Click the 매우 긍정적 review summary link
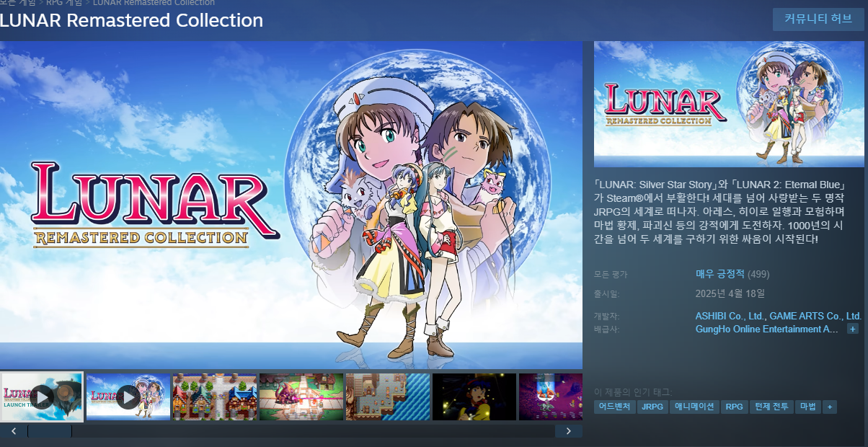Viewport: 868px width, 447px height. (719, 274)
